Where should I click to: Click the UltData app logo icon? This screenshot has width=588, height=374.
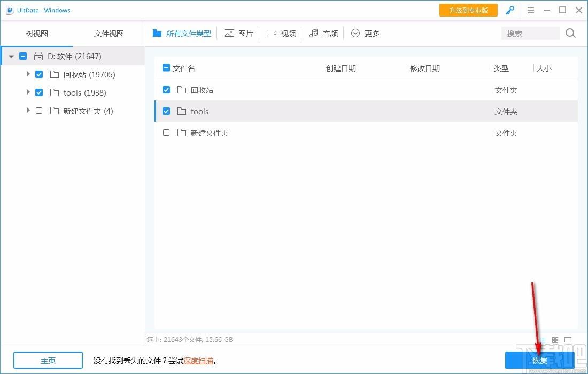click(x=10, y=11)
